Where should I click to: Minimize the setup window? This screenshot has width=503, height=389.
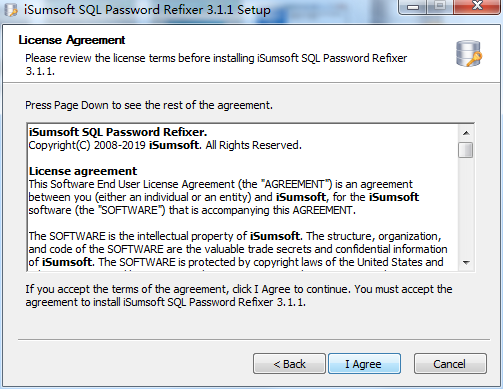click(413, 6)
